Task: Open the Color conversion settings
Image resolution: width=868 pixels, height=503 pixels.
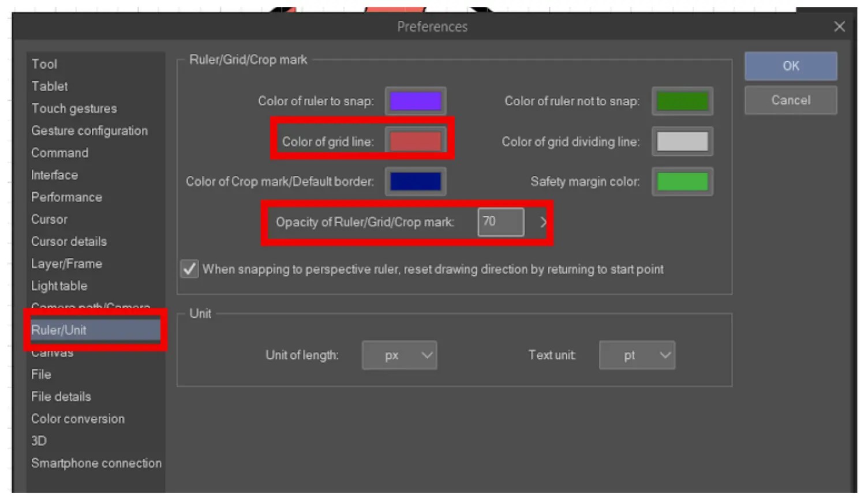Action: pyautogui.click(x=78, y=418)
